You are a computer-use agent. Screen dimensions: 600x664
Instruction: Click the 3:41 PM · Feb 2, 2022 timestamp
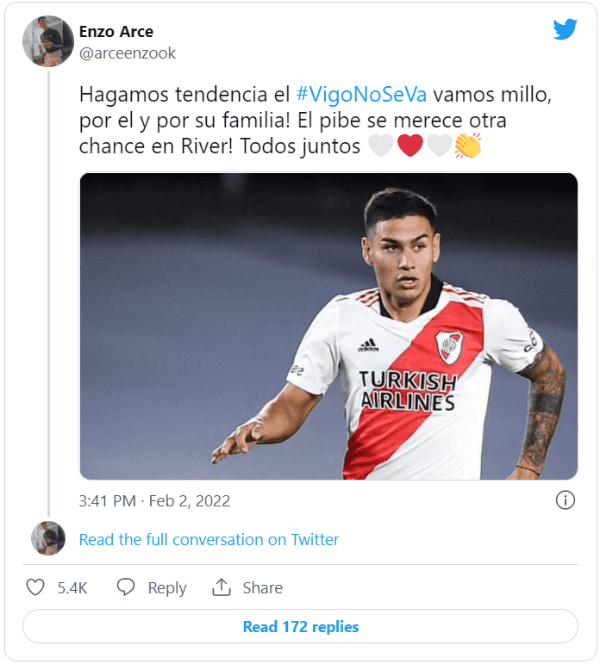154,500
